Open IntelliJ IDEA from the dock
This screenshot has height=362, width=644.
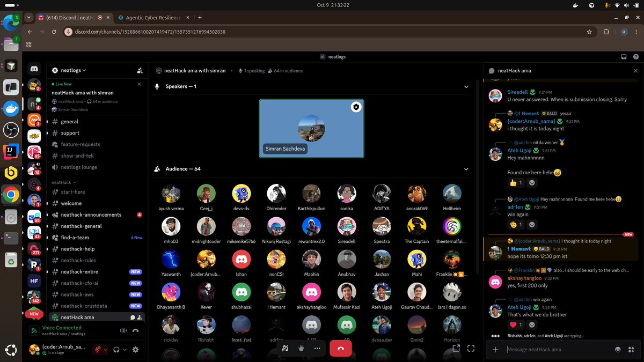tap(11, 151)
